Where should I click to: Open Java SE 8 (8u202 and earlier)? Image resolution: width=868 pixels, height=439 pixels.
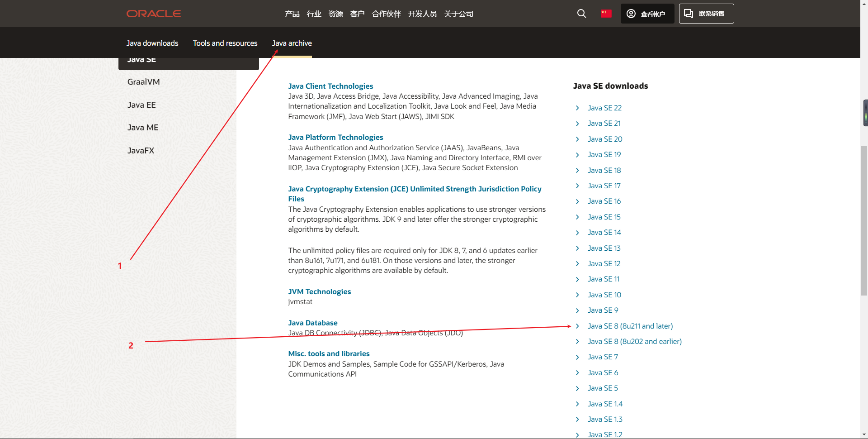[x=634, y=341]
